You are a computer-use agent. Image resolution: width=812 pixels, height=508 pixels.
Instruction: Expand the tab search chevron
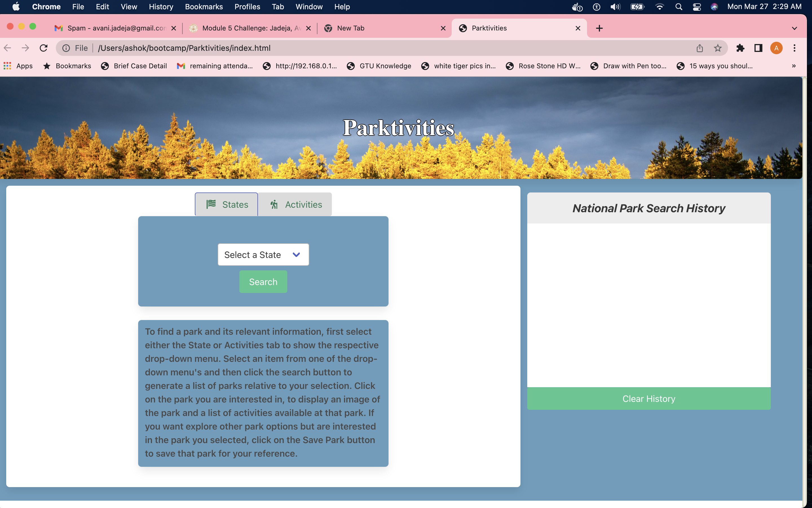(x=794, y=28)
